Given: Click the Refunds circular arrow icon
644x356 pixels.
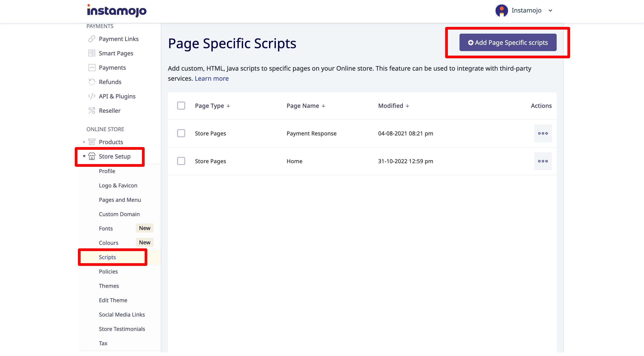Looking at the screenshot, I should 92,82.
